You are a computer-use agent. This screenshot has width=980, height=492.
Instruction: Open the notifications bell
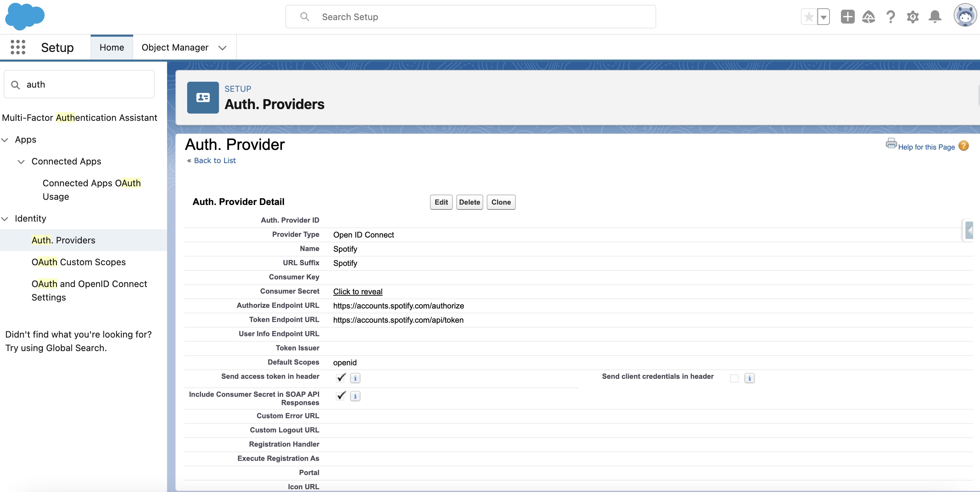tap(935, 17)
